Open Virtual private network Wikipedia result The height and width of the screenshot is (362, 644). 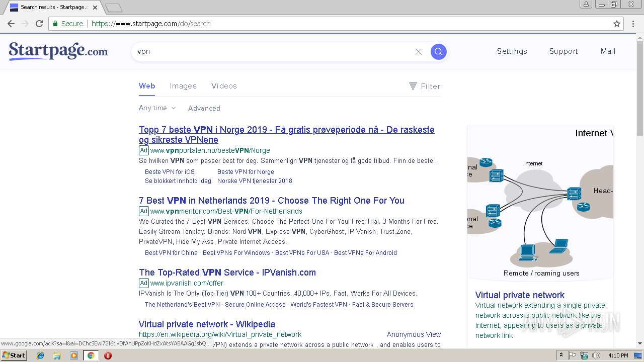click(x=207, y=324)
